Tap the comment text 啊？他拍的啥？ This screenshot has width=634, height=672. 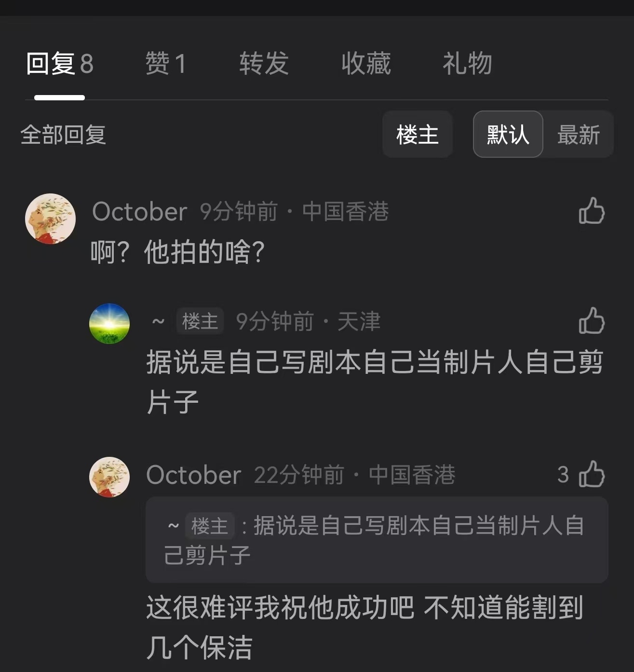178,252
